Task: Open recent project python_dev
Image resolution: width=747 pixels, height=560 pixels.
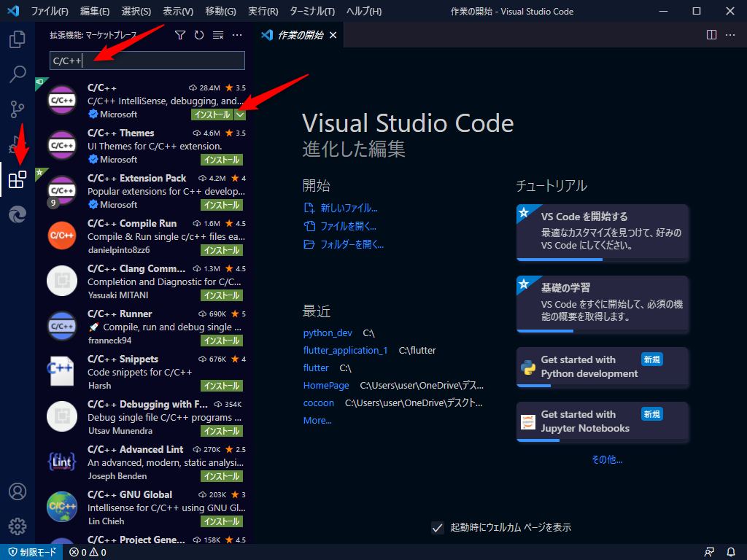Action: (x=328, y=332)
